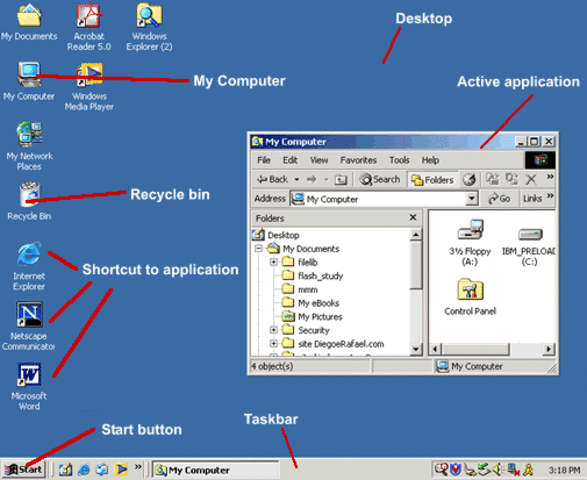Collapse the My Documents tree node

(258, 249)
